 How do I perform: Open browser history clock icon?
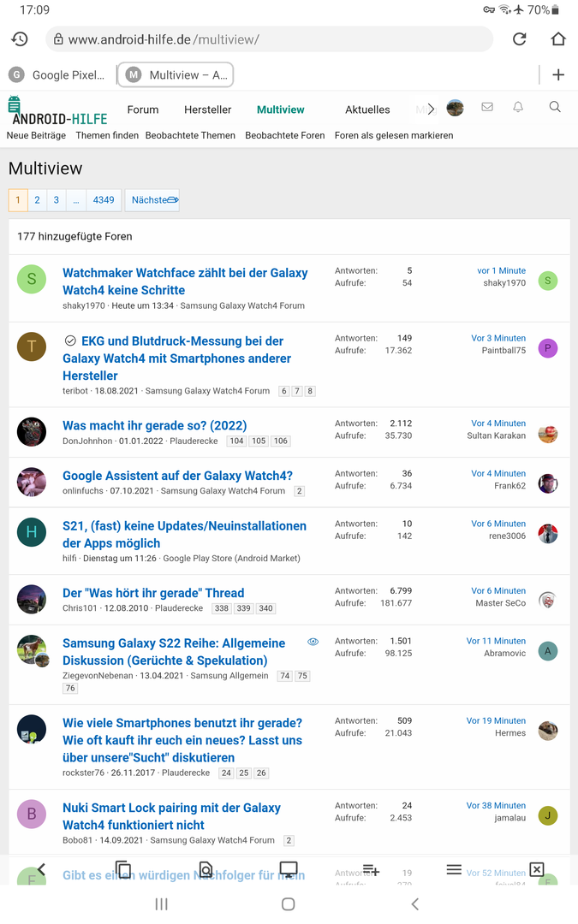pyautogui.click(x=20, y=38)
